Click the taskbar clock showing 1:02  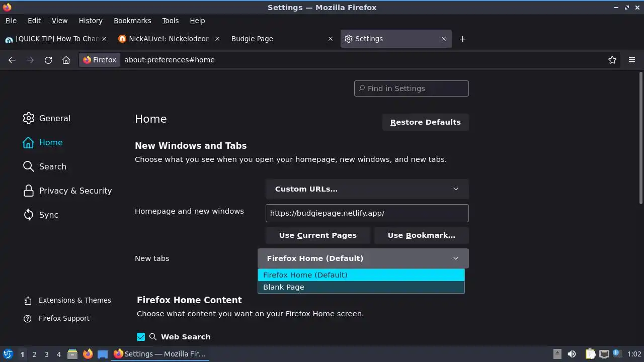[x=634, y=354]
